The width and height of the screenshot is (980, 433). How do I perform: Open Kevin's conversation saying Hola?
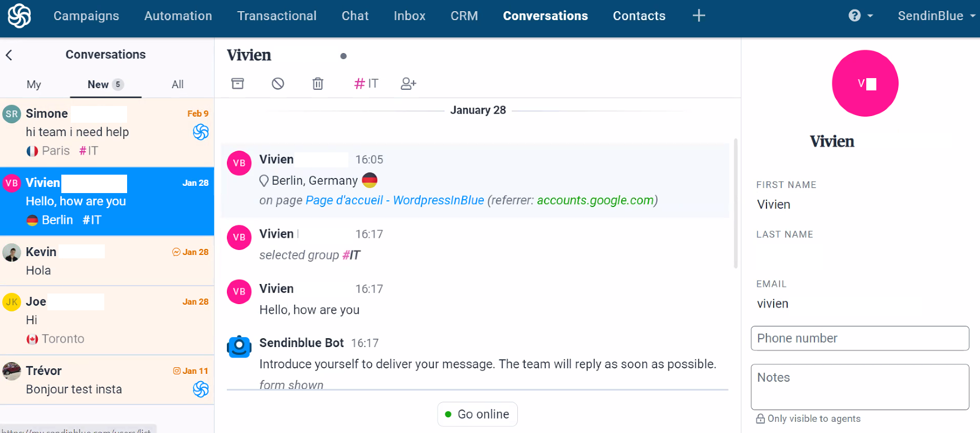click(x=107, y=261)
